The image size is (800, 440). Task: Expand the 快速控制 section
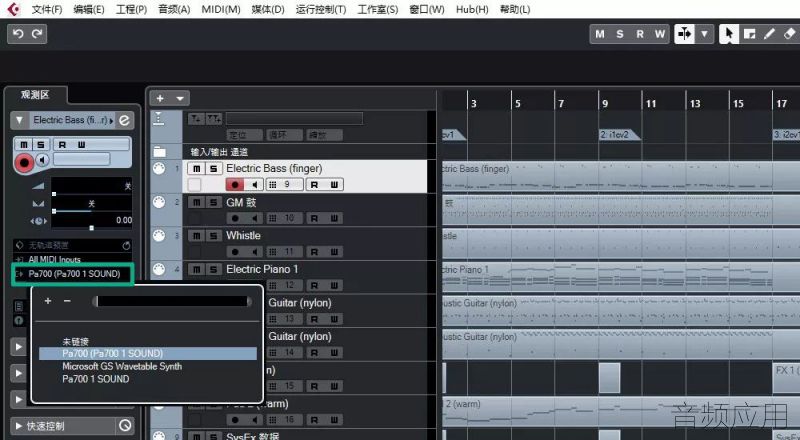click(19, 426)
